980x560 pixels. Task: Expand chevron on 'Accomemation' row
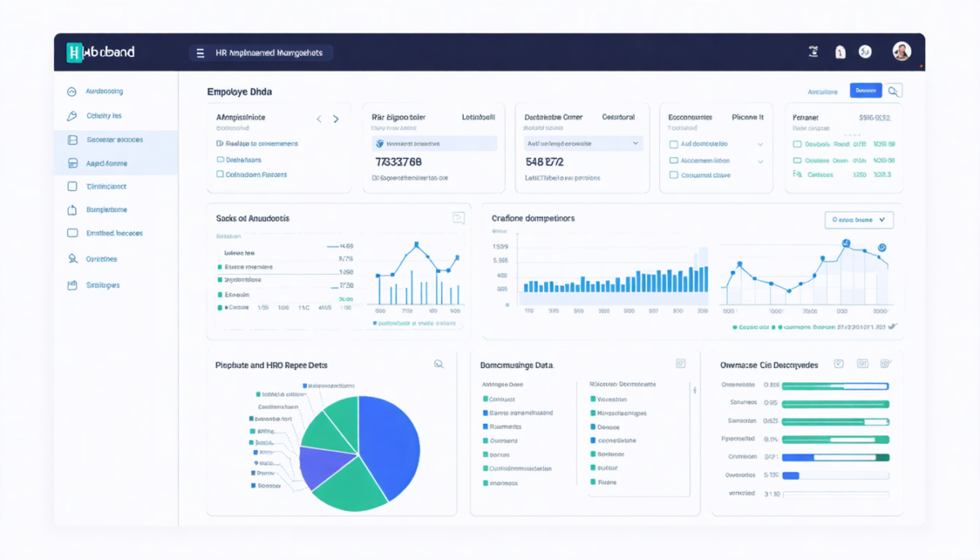(760, 161)
